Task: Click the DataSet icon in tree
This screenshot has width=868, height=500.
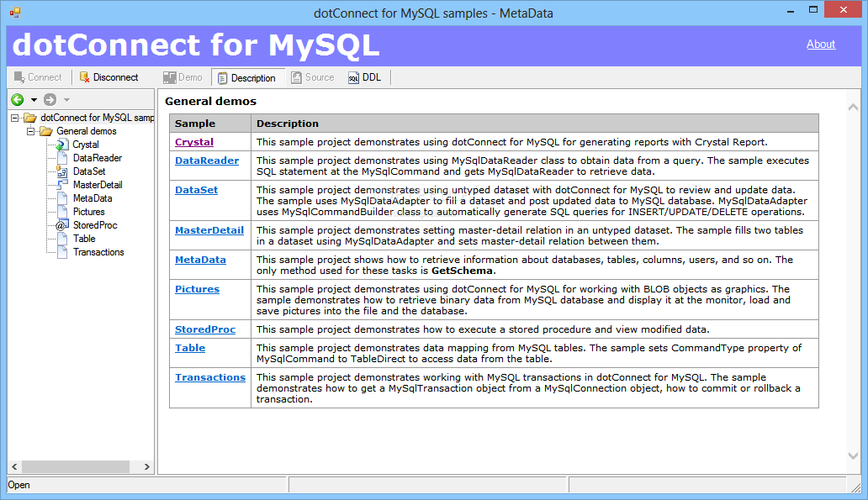Action: click(x=62, y=171)
